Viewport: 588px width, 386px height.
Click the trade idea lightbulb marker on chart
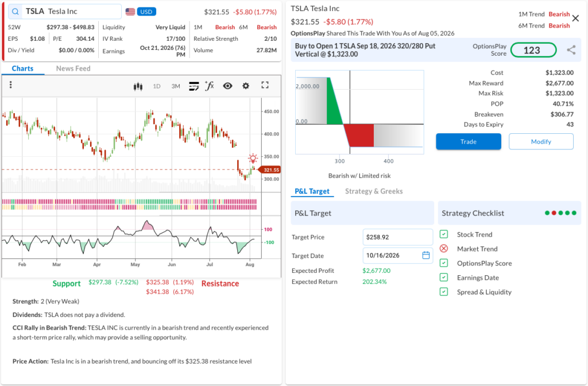tap(253, 158)
